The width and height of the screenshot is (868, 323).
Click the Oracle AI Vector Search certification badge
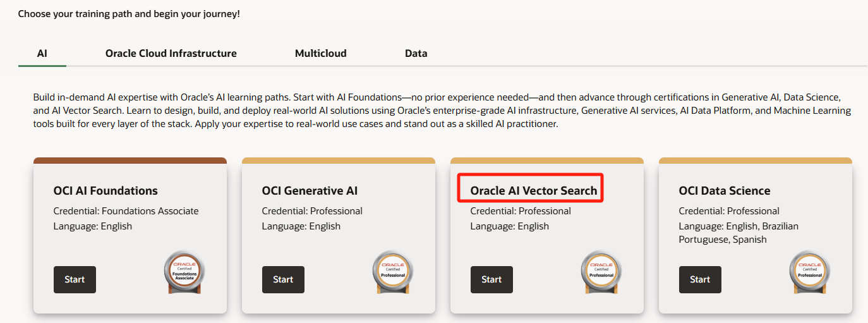(x=601, y=272)
